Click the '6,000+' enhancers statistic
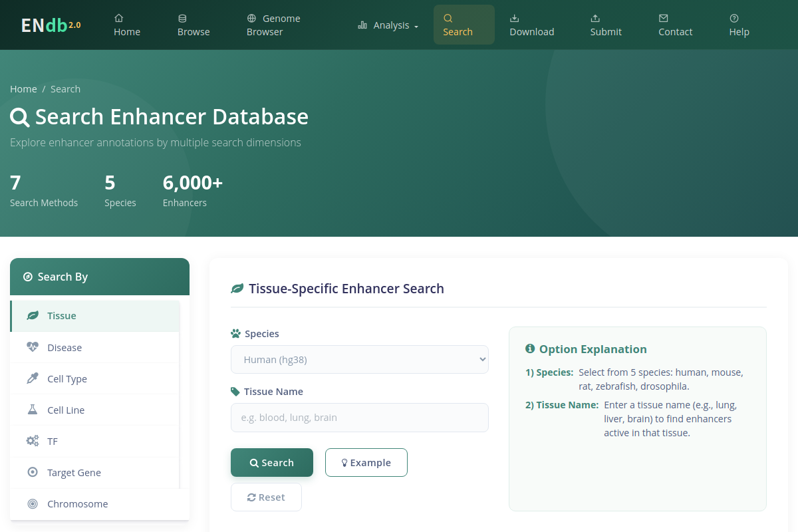 pyautogui.click(x=193, y=182)
